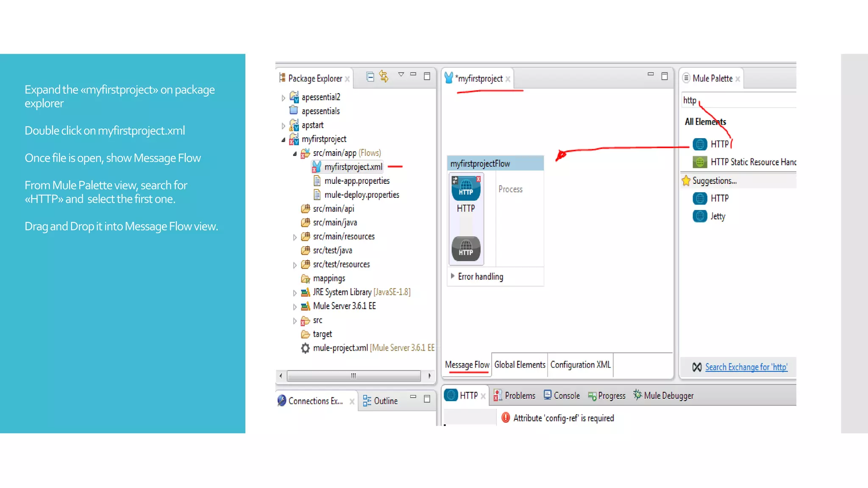
Task: Select src/test/java folder
Action: pyautogui.click(x=332, y=250)
